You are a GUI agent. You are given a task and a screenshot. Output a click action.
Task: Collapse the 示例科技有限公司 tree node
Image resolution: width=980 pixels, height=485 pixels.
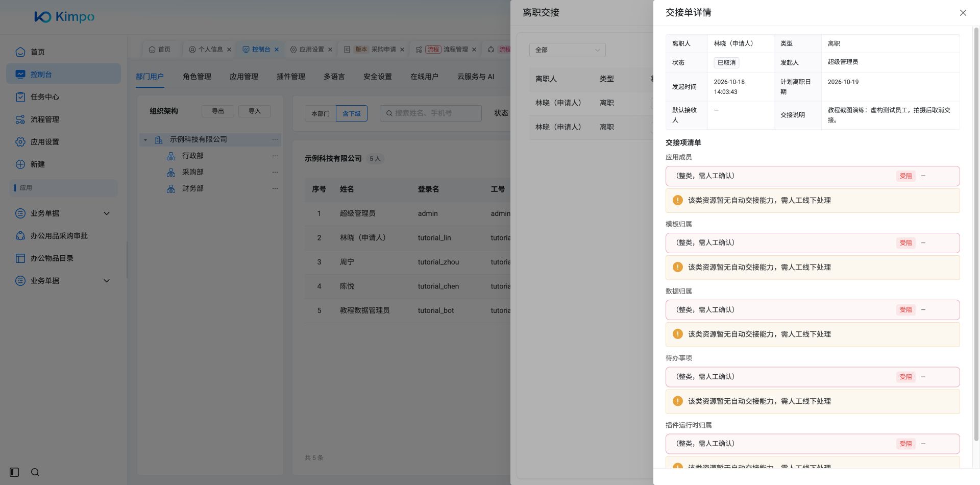tap(145, 139)
